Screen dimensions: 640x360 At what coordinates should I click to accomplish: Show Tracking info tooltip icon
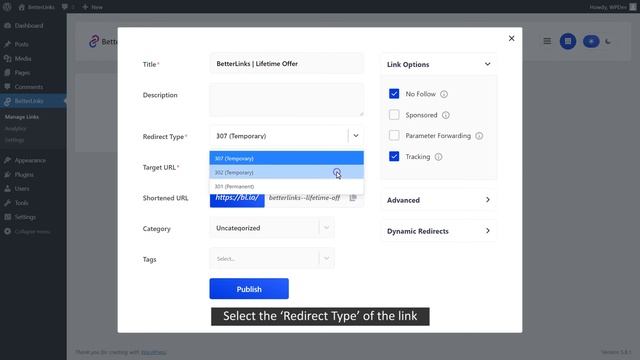click(x=438, y=157)
